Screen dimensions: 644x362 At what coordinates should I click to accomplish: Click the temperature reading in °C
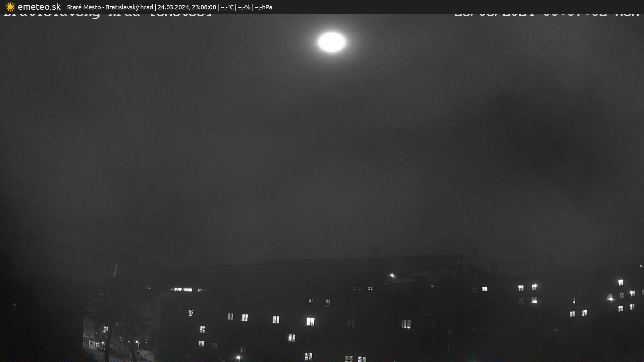[x=227, y=7]
